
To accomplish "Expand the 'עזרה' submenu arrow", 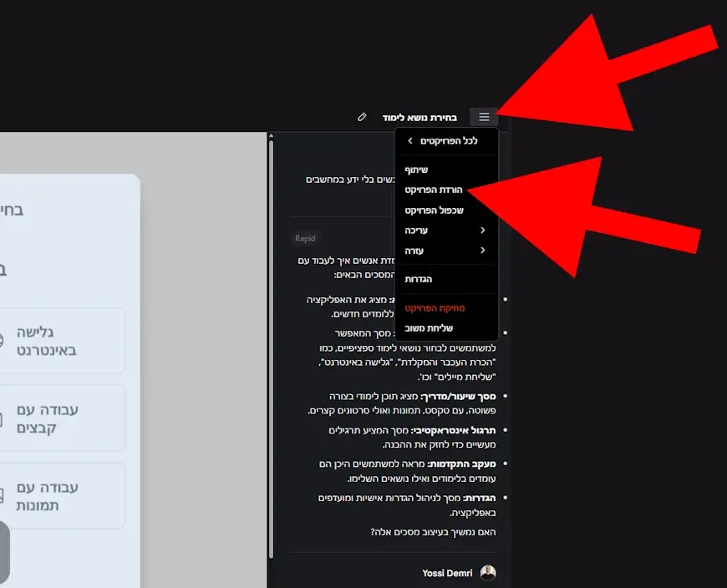I will pos(483,251).
